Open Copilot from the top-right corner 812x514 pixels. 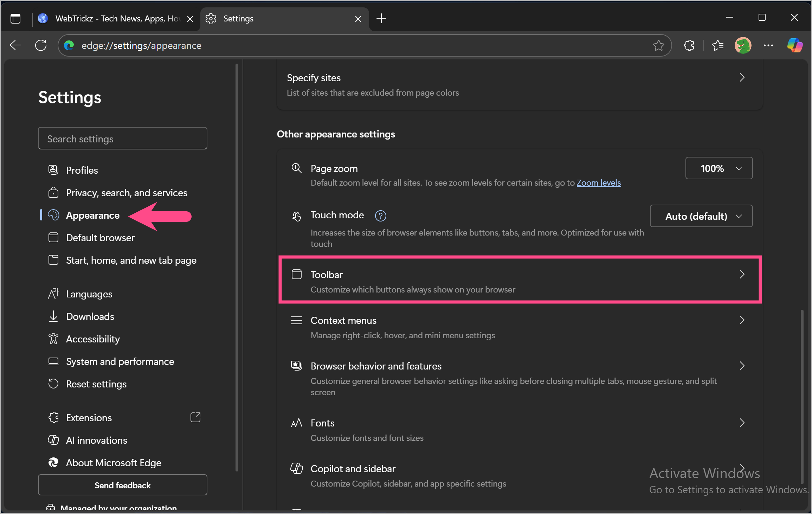click(x=795, y=45)
